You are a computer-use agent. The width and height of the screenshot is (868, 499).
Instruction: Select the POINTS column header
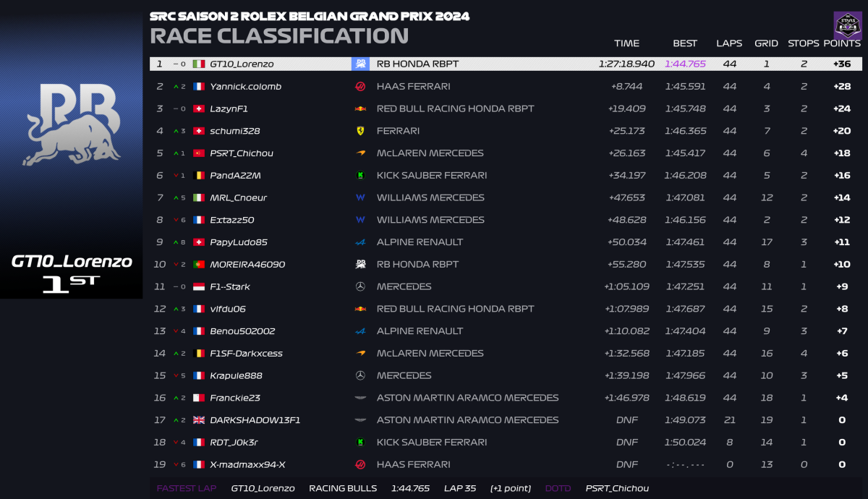841,43
